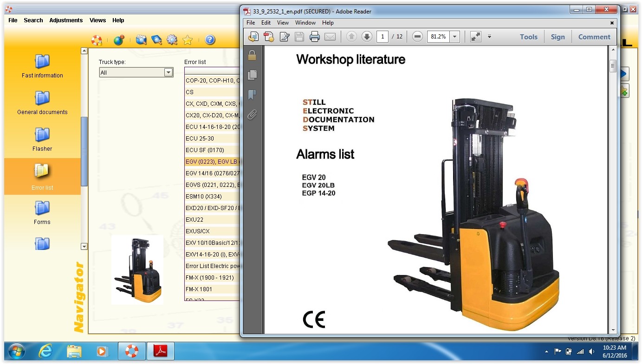The image size is (642, 364).
Task: Show the Bookmarks panel in Reader
Action: 252,95
